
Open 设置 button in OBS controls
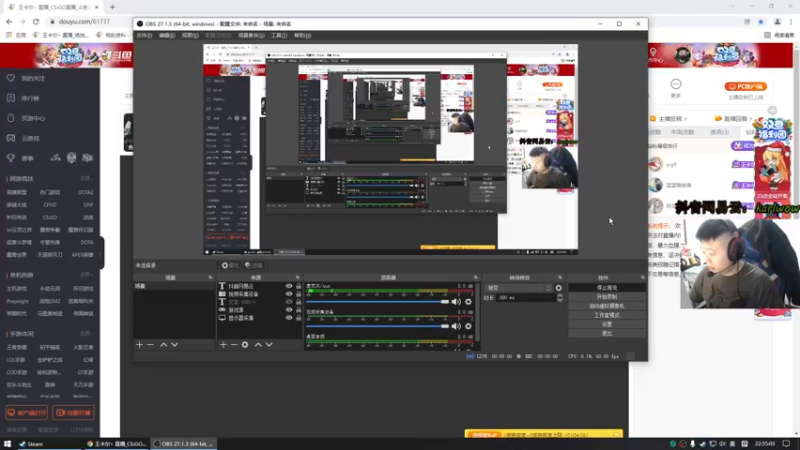pos(607,324)
